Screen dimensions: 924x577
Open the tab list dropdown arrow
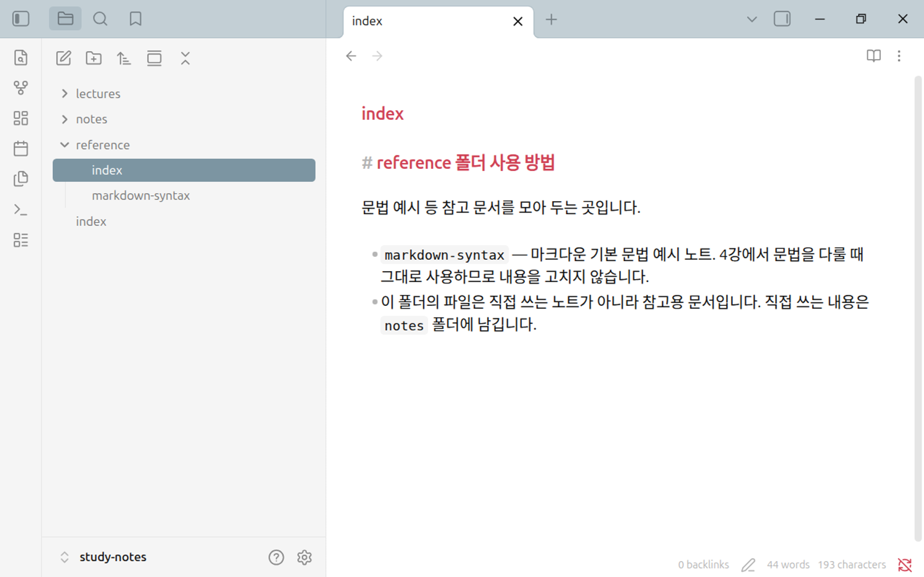[752, 19]
